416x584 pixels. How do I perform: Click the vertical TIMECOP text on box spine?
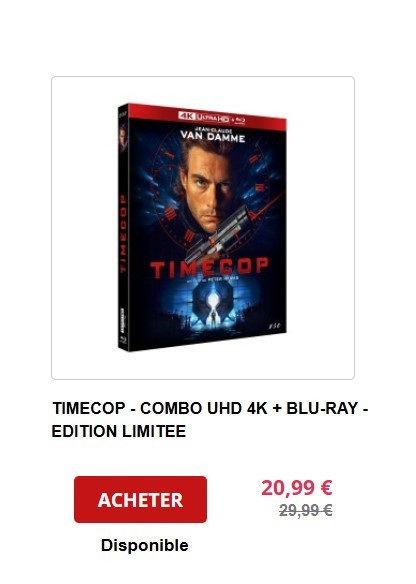[123, 234]
